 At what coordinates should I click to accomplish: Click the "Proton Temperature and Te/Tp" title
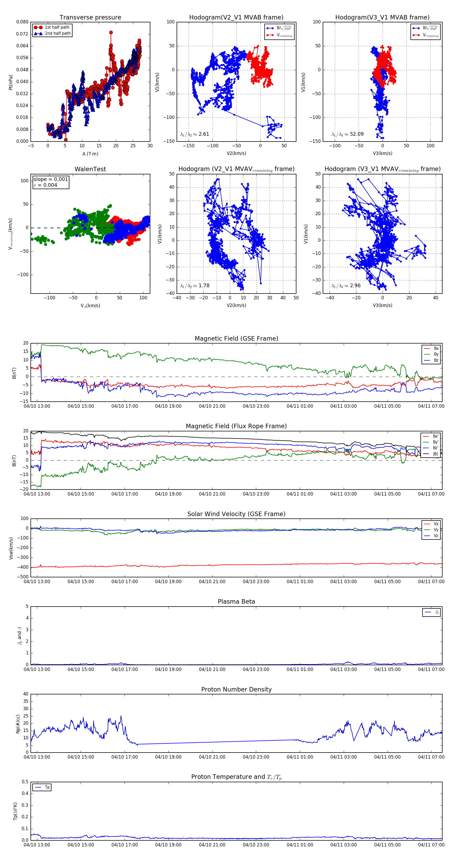point(236,777)
